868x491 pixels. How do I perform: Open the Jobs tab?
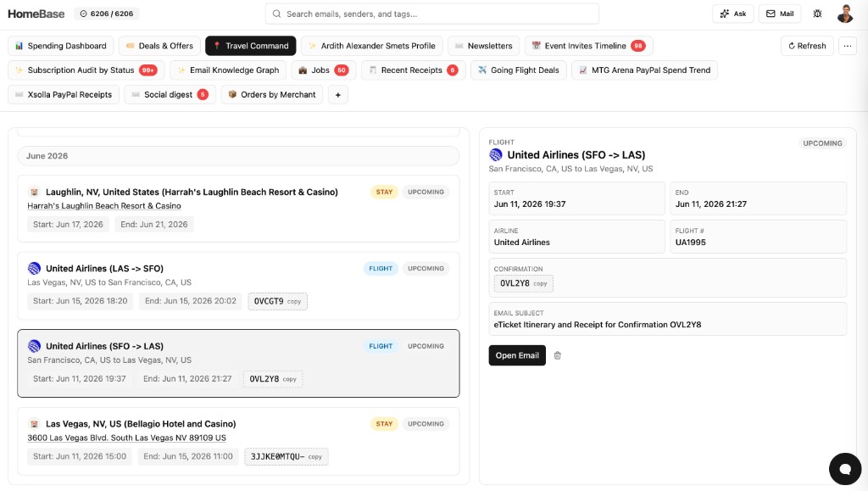click(324, 70)
